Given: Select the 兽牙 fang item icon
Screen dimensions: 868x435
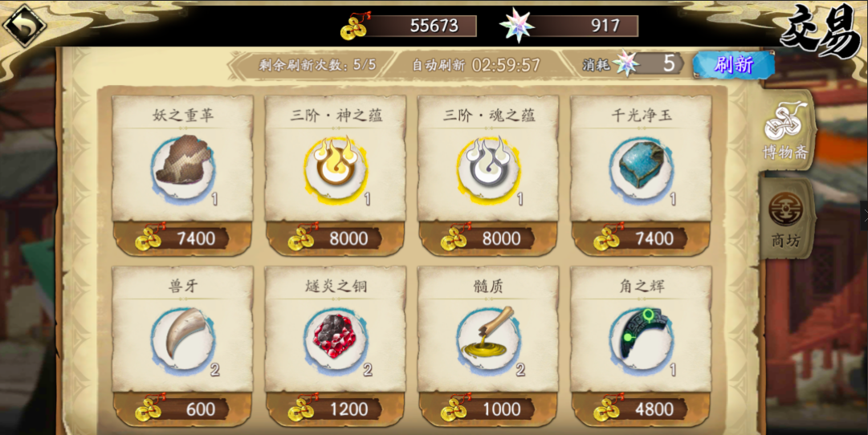Looking at the screenshot, I should click(183, 338).
